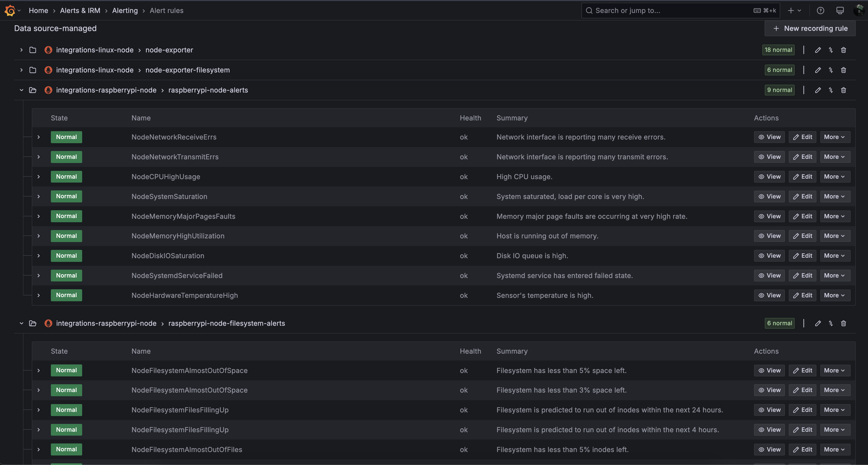
Task: Open the help question mark icon
Action: coord(820,11)
